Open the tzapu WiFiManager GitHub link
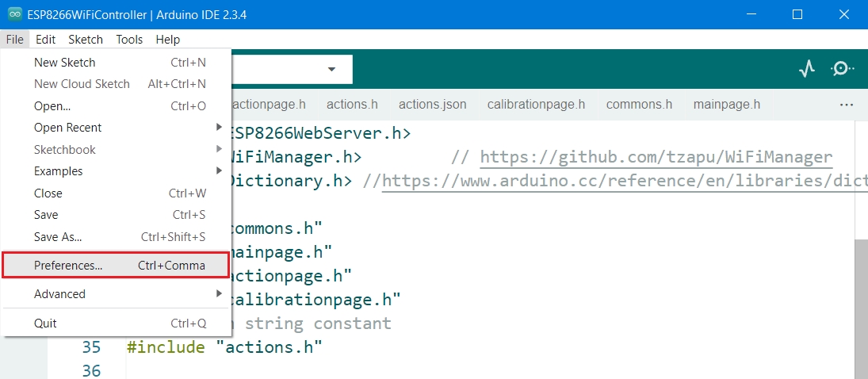Viewport: 868px width, 379px height. tap(656, 157)
